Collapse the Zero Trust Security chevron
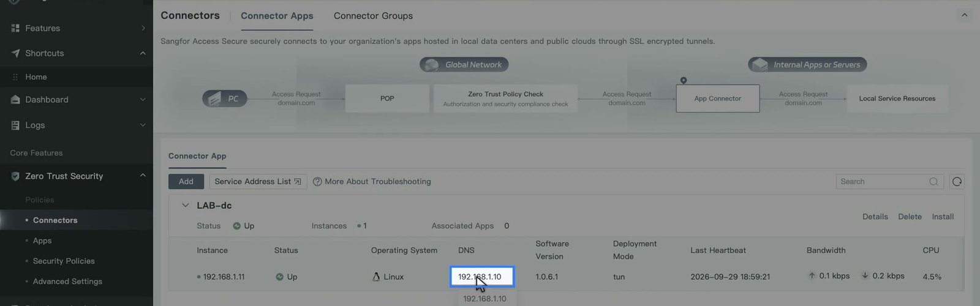980x306 pixels. tap(143, 176)
